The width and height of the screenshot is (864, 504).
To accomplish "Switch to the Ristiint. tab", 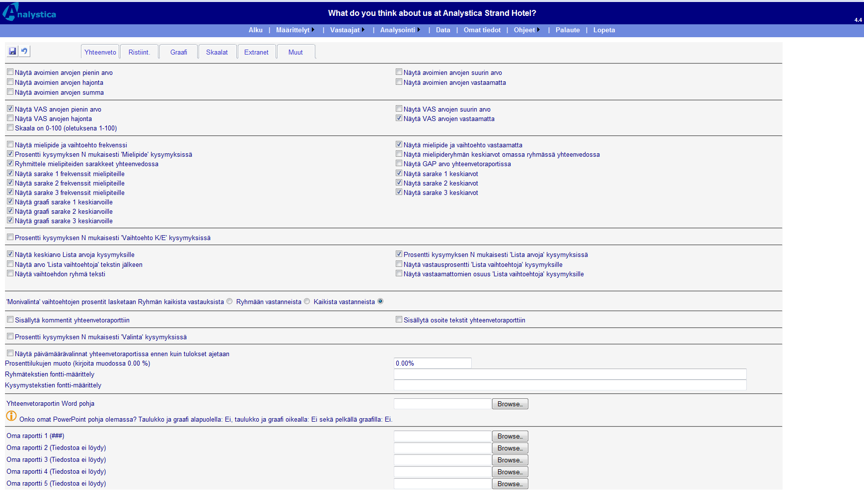I will click(139, 52).
